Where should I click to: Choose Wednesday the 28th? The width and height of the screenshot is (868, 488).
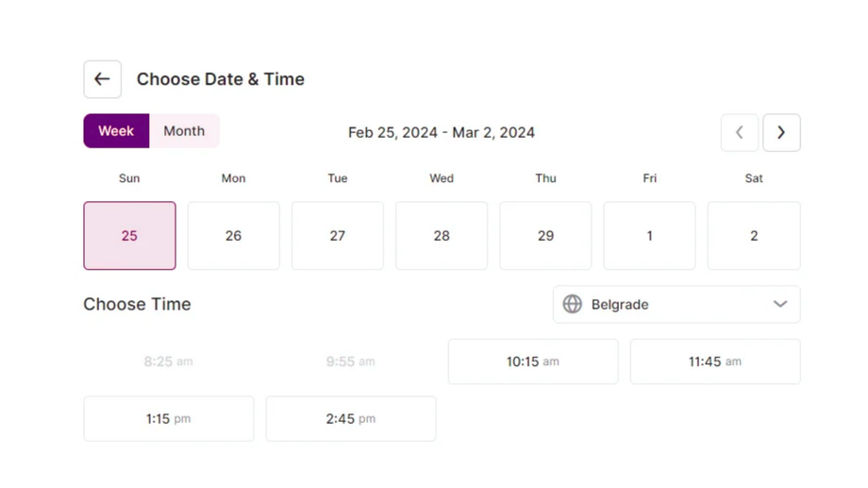(x=442, y=236)
